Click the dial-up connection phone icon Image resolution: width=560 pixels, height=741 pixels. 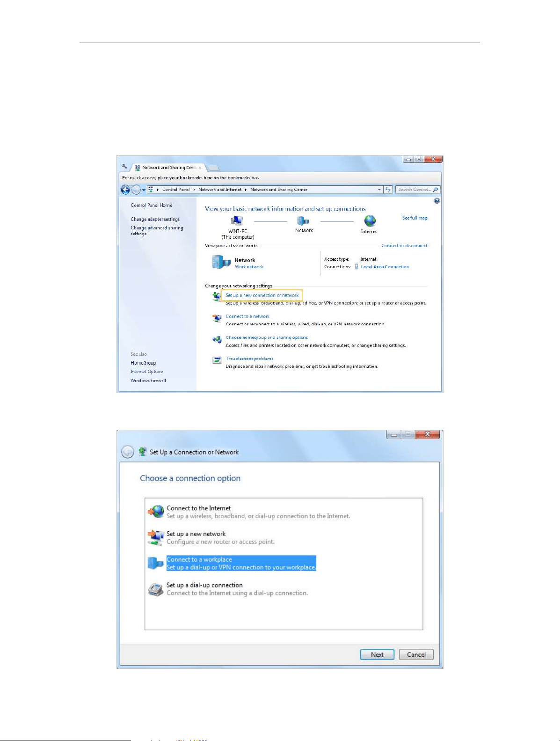point(156,589)
